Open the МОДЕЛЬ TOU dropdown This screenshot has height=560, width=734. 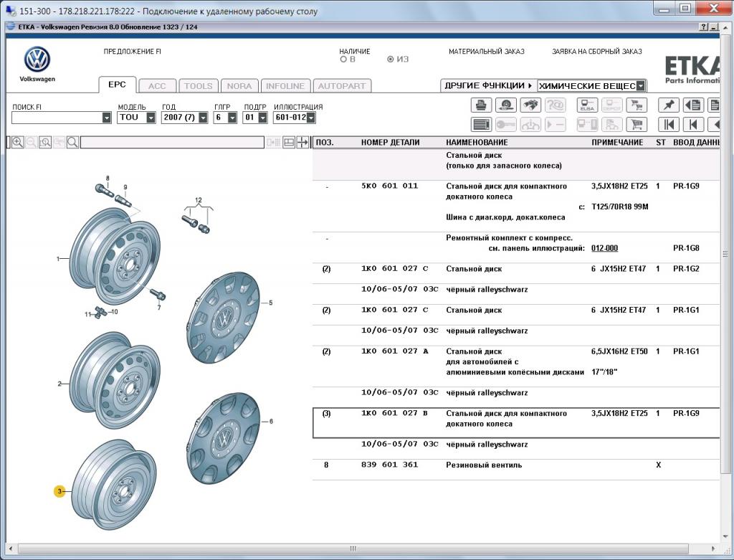point(151,118)
